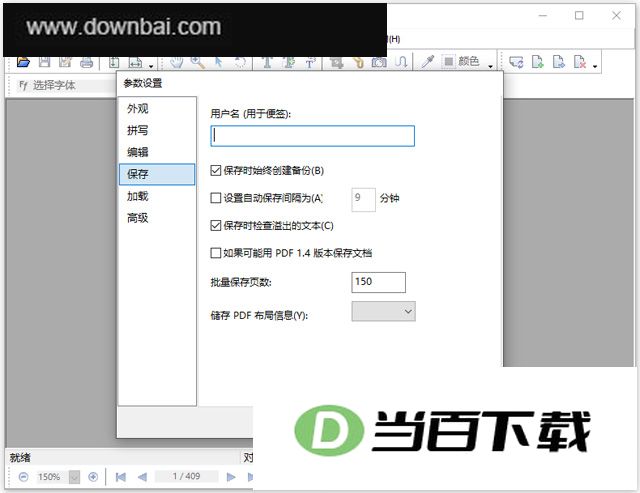
Task: Click the 批量保存页数 field showing 150
Action: click(x=378, y=282)
